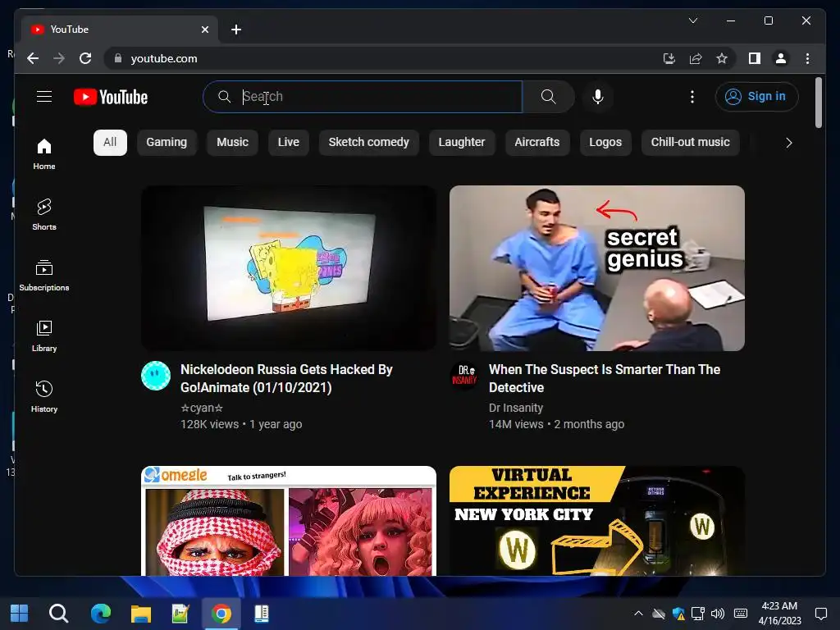Click the share page icon in address bar
Screen dimensions: 840x630
[696, 58]
